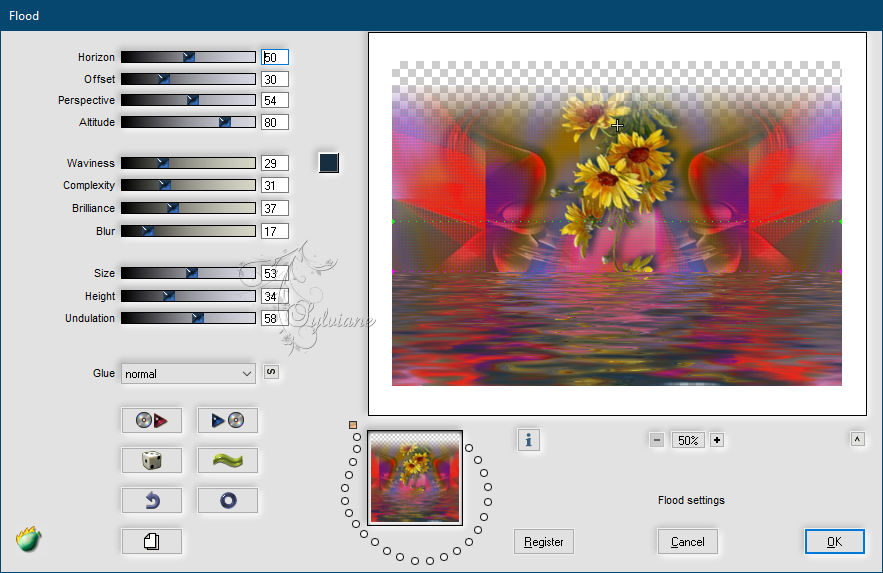Click the orange square marker on dial
The image size is (883, 573).
353,425
